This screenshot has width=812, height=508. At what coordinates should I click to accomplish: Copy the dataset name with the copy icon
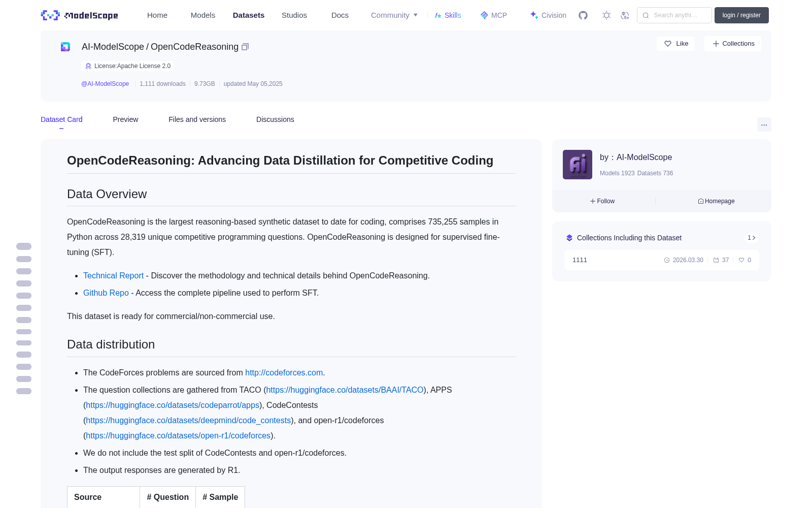click(x=245, y=47)
